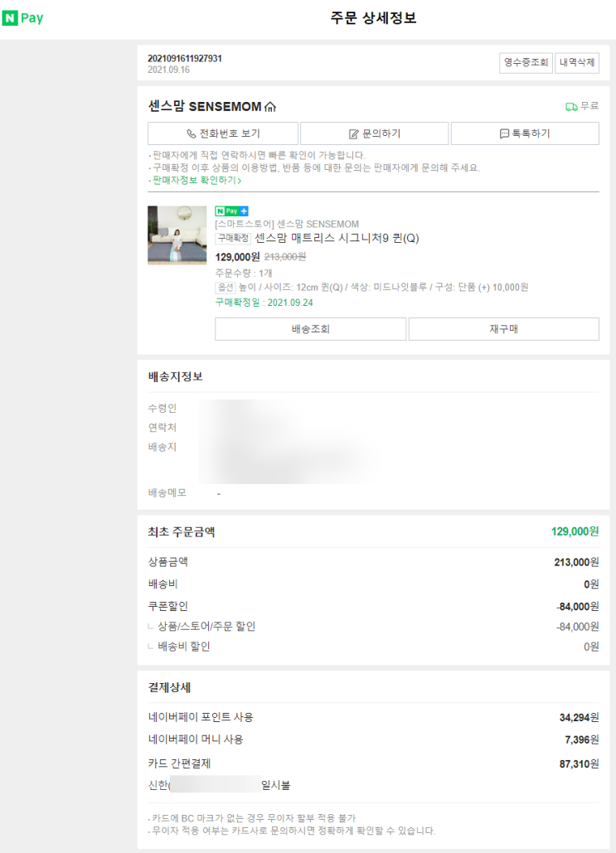Click the N Pay logo
The width and height of the screenshot is (616, 853).
pos(22,18)
